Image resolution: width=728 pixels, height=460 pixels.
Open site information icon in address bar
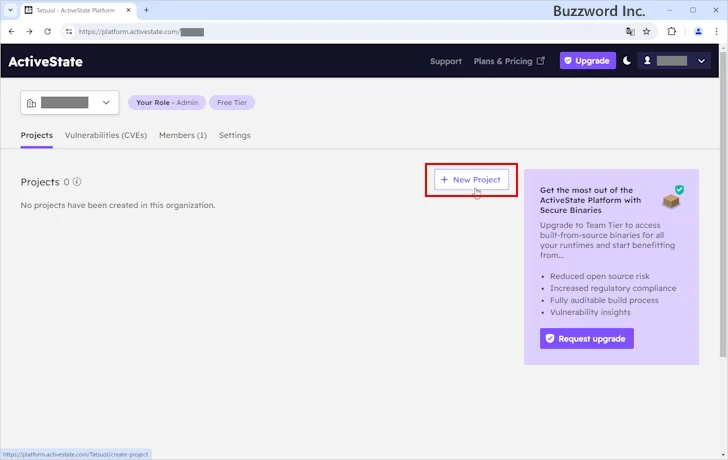(69, 32)
